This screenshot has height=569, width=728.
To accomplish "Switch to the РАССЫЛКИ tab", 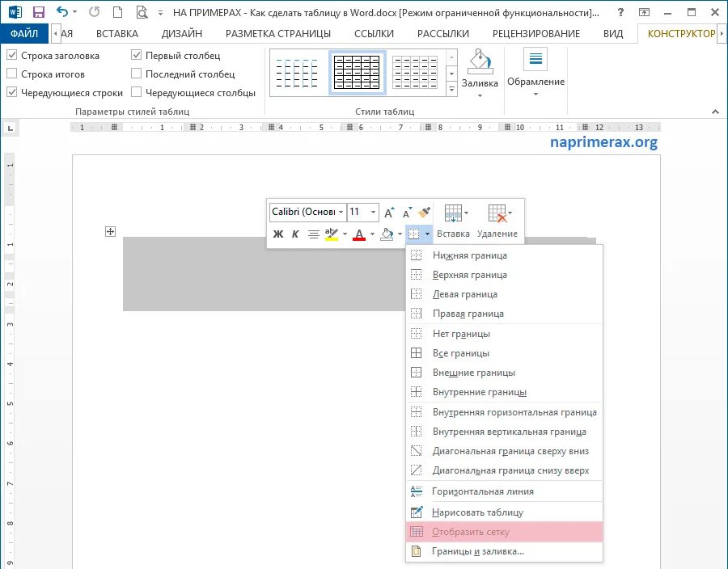I will [443, 33].
